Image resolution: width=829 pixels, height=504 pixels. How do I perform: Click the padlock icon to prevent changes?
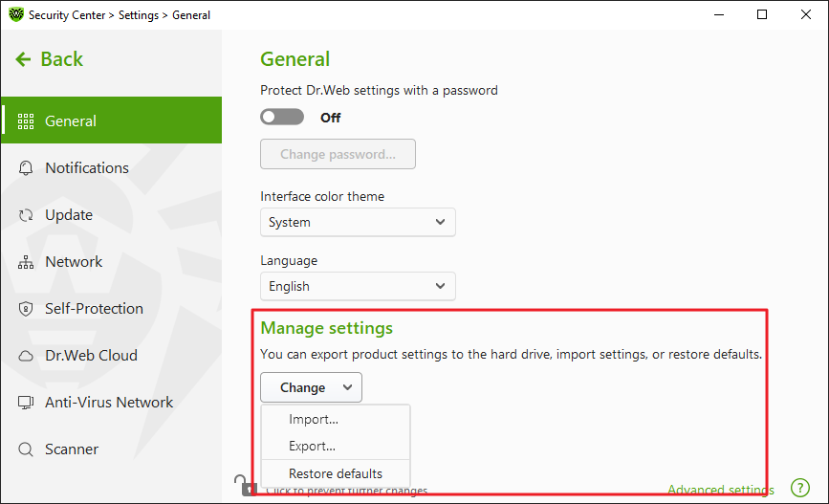click(x=244, y=485)
